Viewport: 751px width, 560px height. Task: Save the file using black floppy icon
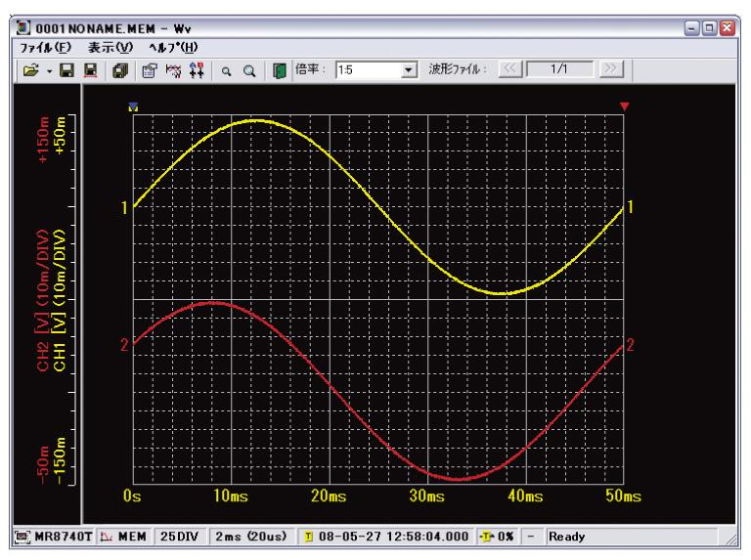[x=66, y=70]
